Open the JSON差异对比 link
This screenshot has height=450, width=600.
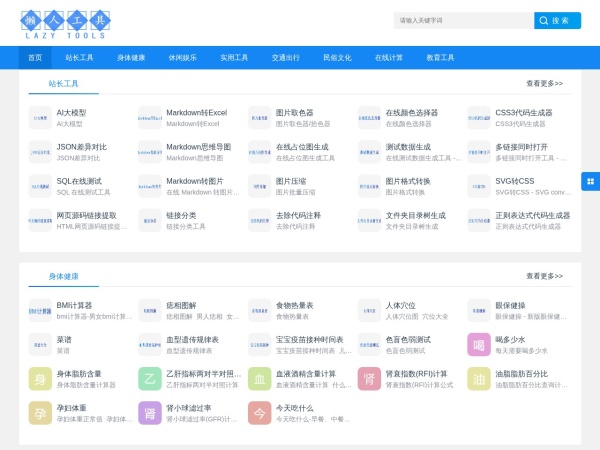point(82,146)
